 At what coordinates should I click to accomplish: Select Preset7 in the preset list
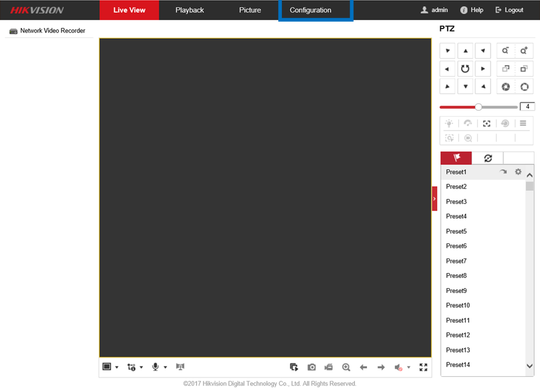pyautogui.click(x=456, y=261)
